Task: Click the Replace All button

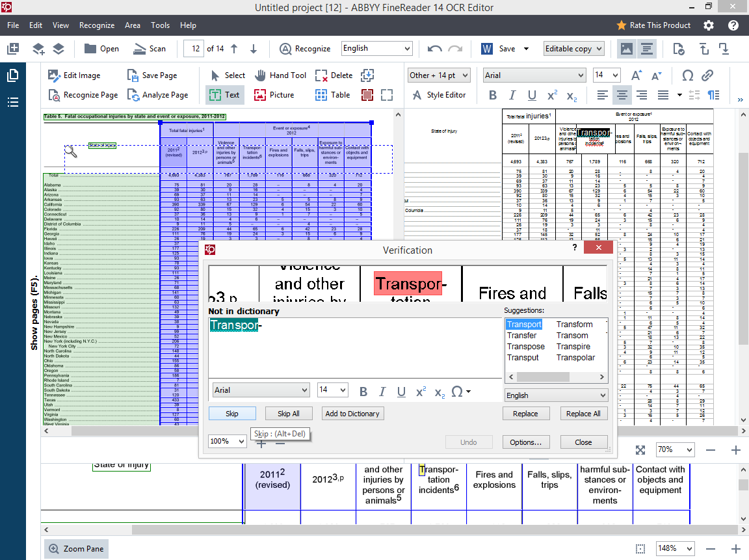Action: point(584,413)
